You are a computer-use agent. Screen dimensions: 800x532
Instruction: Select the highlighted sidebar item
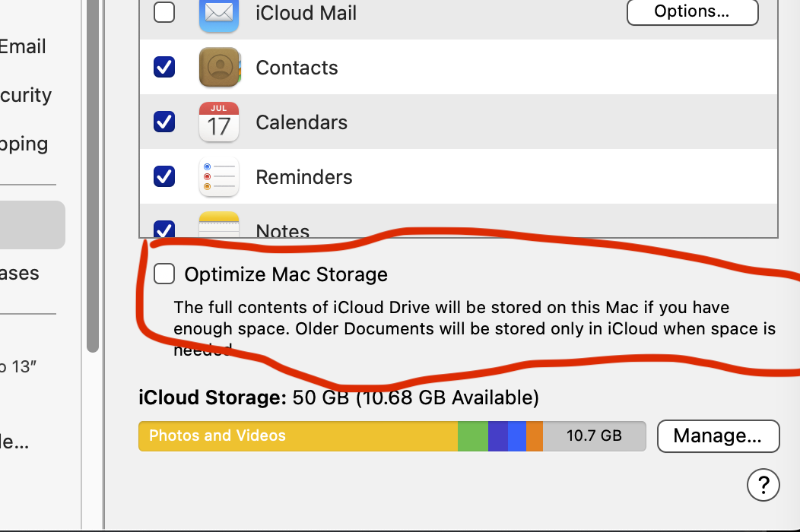(32, 225)
